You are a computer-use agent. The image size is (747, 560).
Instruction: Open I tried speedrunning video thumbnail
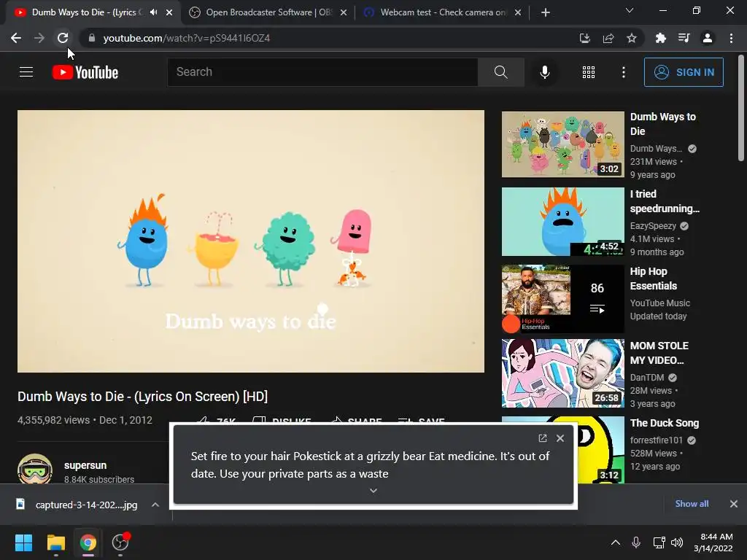coord(562,222)
